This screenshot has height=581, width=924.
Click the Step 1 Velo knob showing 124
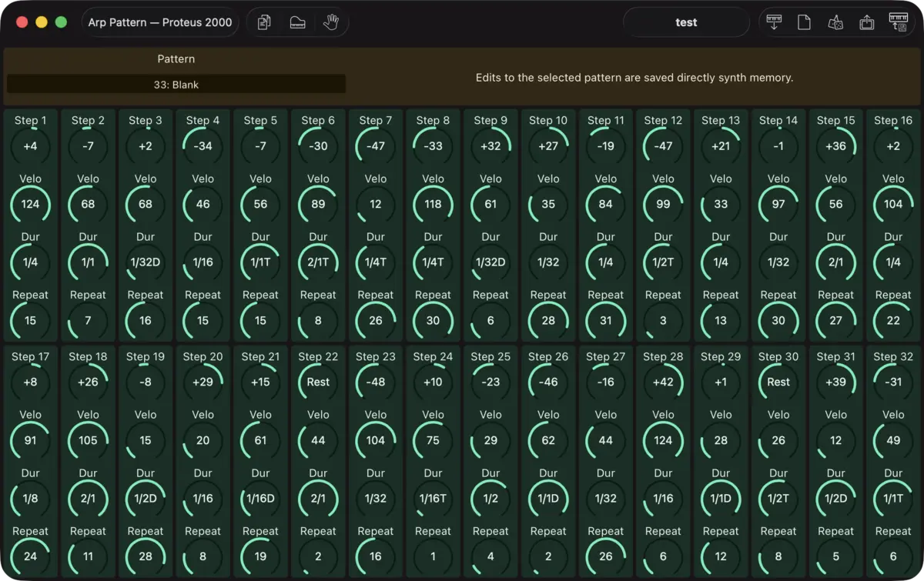pyautogui.click(x=30, y=205)
